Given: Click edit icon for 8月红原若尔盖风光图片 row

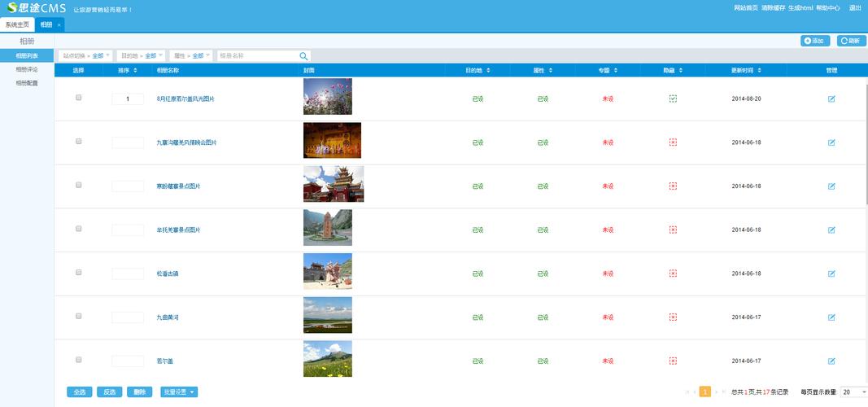Looking at the screenshot, I should [831, 98].
